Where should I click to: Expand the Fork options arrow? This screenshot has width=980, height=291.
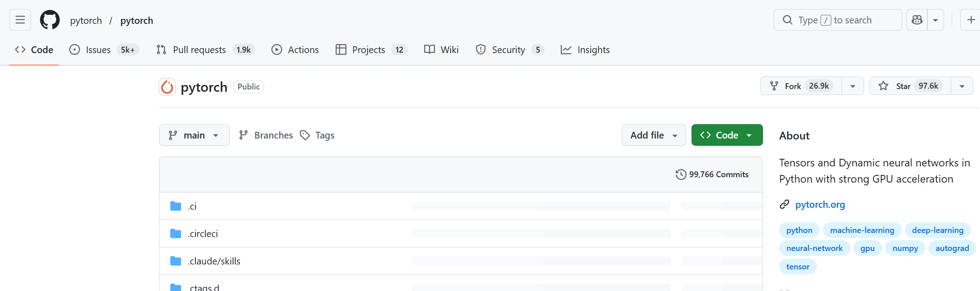853,86
